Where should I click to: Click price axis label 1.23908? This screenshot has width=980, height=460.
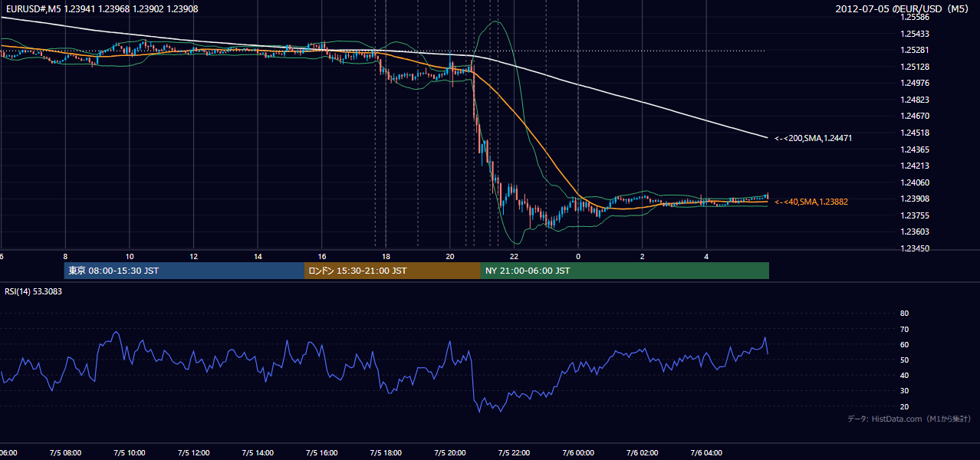click(x=915, y=199)
